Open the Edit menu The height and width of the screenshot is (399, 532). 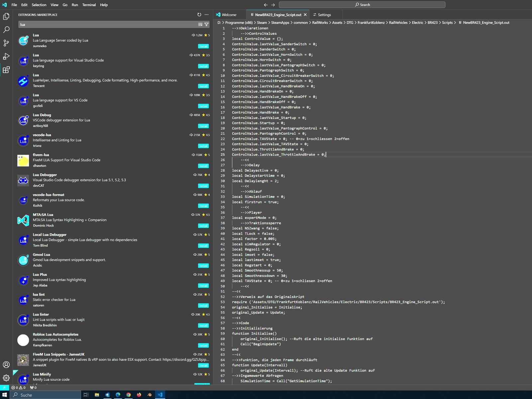coord(25,5)
